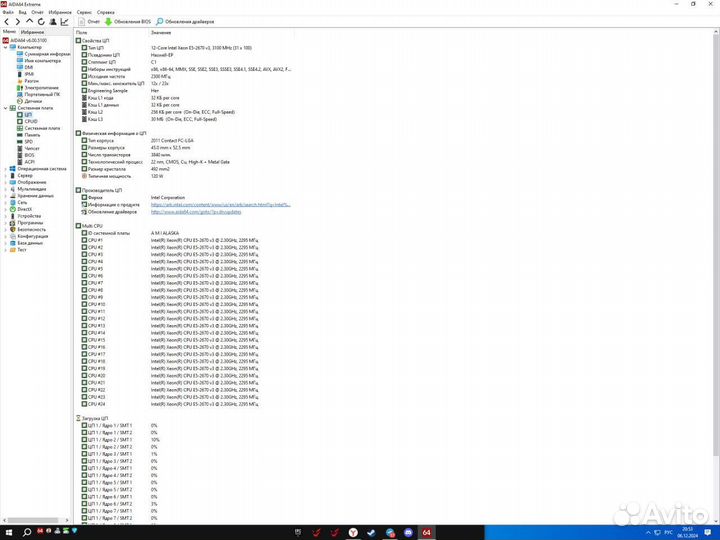Select the Датчики tree item
The image size is (720, 540).
point(29,101)
